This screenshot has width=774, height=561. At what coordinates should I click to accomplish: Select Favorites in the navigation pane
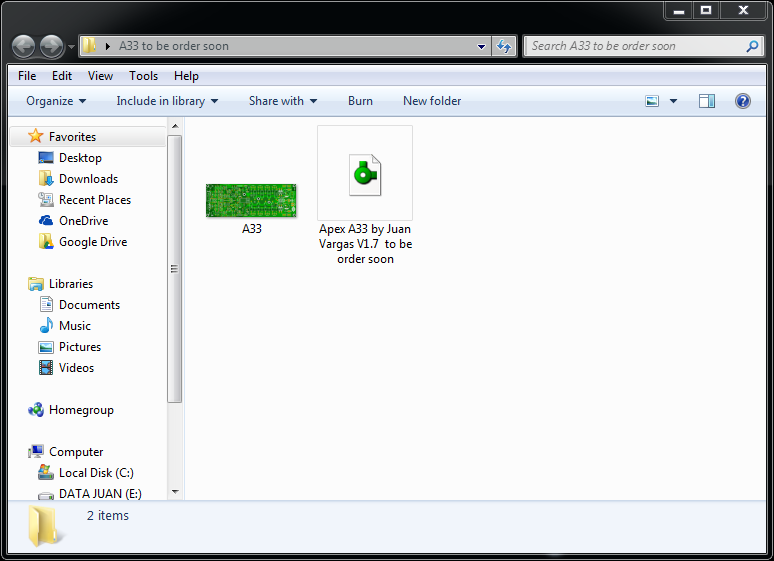88,137
